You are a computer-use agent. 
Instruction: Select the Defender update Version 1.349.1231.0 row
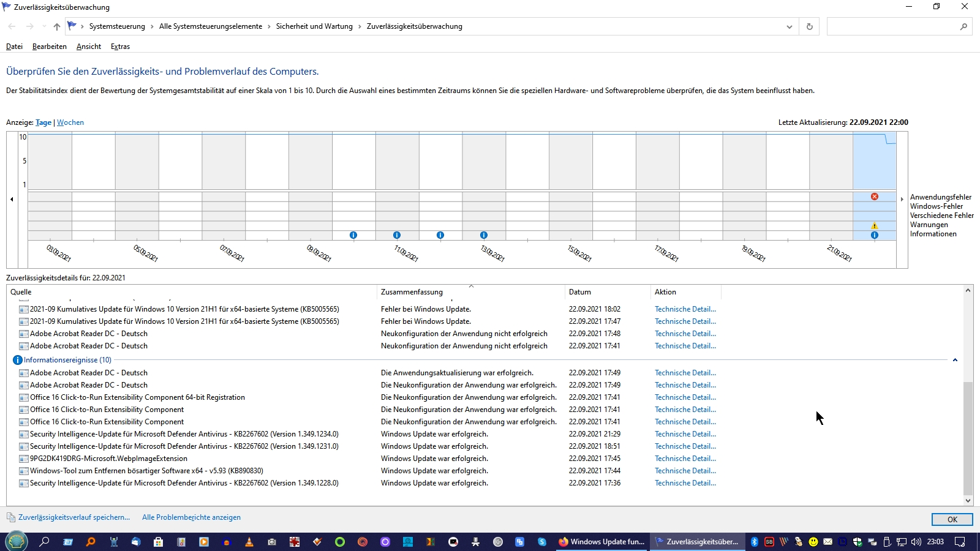(367, 446)
